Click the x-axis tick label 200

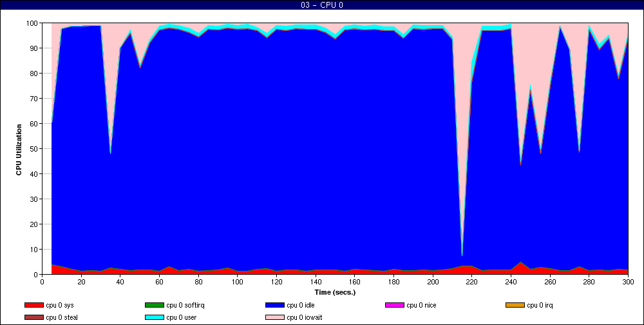click(x=433, y=282)
